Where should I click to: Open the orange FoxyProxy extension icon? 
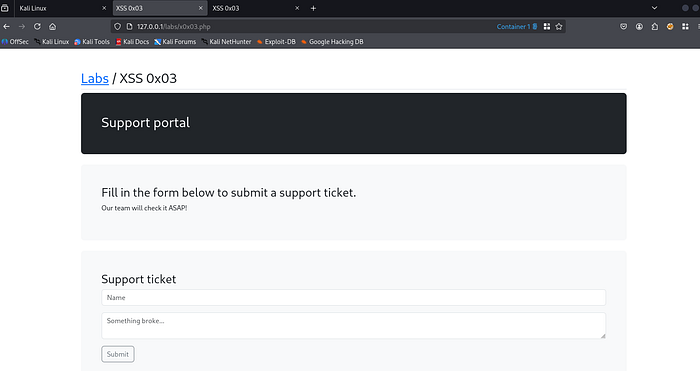(670, 27)
